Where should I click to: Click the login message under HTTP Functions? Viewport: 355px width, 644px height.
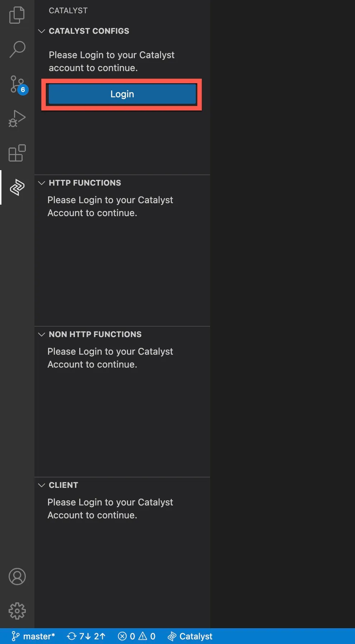110,206
